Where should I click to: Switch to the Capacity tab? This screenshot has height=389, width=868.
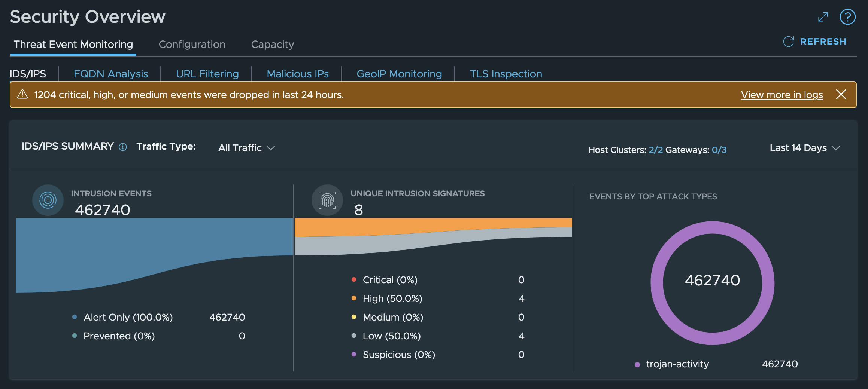273,44
